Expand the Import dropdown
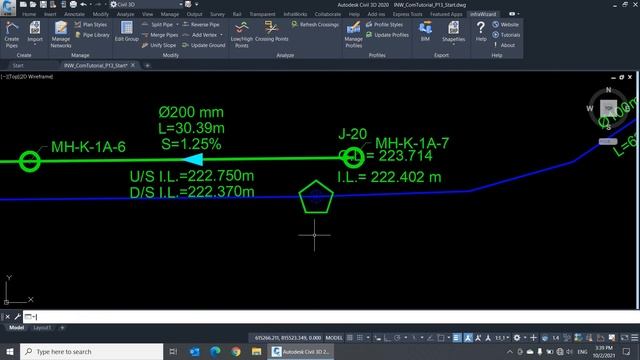This screenshot has width=640, height=360. [x=35, y=45]
